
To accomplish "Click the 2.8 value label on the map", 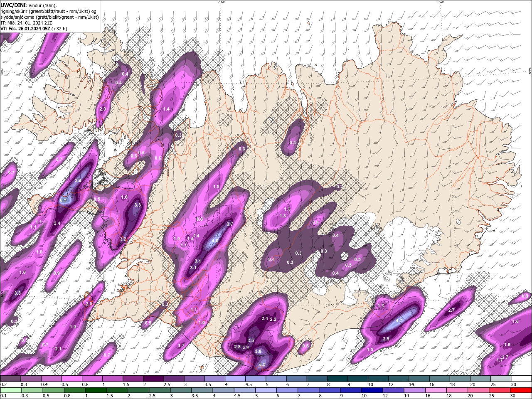I will click(x=237, y=347).
